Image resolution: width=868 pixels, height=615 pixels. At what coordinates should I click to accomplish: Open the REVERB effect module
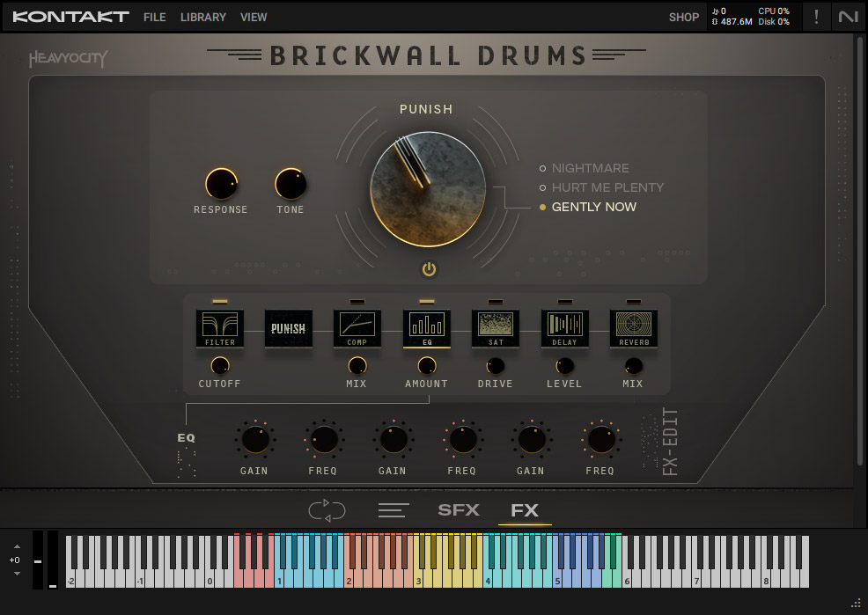pyautogui.click(x=634, y=328)
